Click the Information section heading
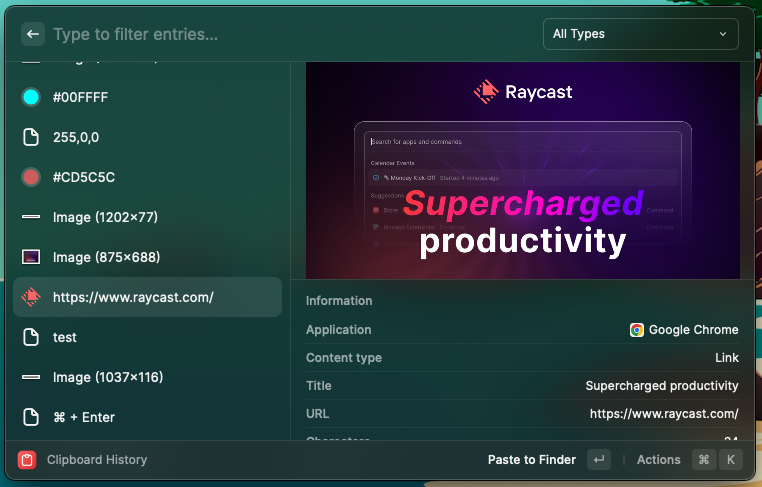762x487 pixels. coord(339,301)
